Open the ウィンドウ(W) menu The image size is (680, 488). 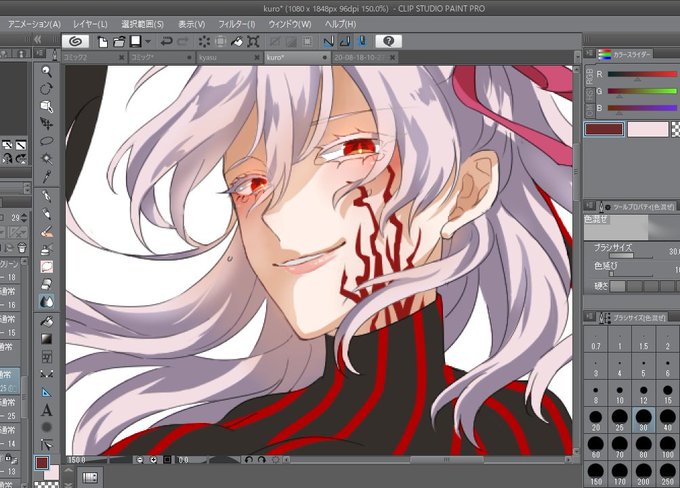(290, 24)
